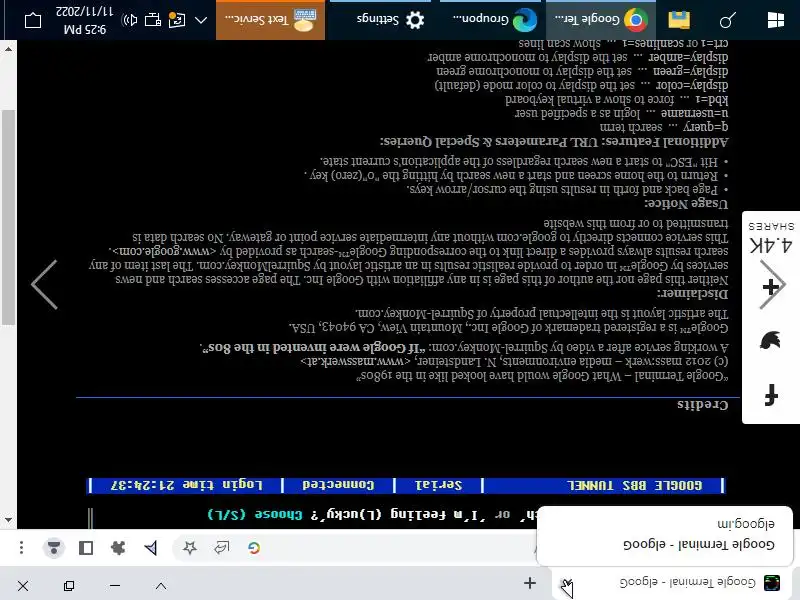This screenshot has width=800, height=600.
Task: Open the Chrome Extensions puzzle menu
Action: click(x=118, y=547)
